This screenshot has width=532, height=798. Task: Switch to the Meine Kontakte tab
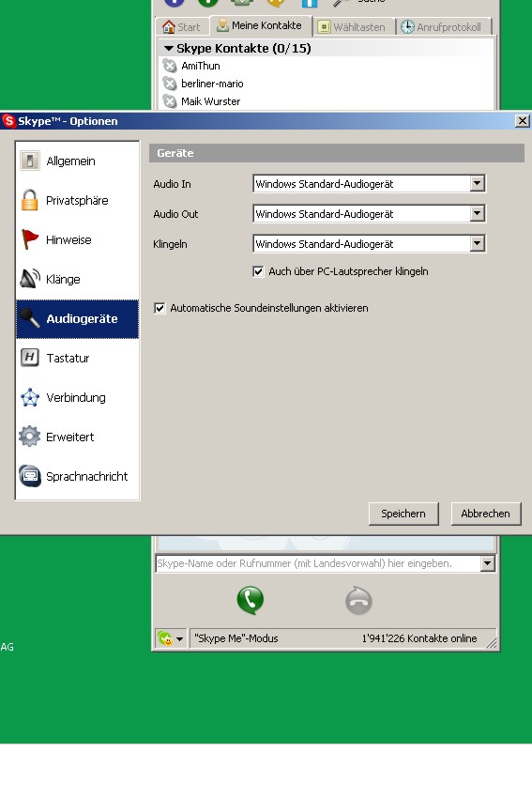click(x=260, y=25)
